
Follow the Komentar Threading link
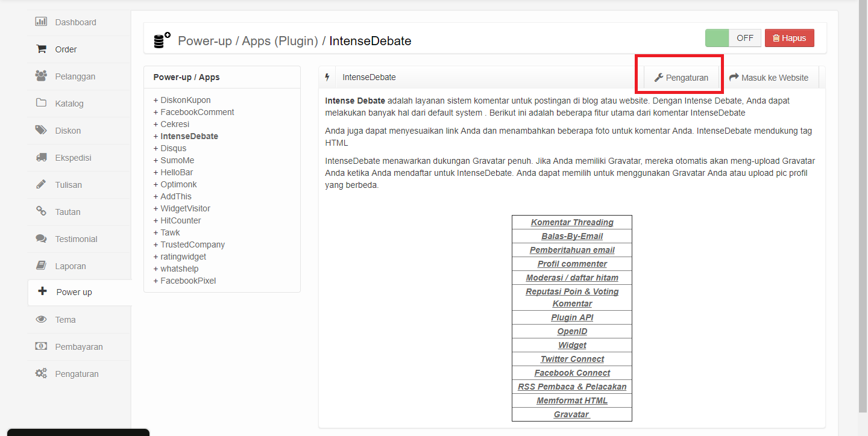click(572, 222)
